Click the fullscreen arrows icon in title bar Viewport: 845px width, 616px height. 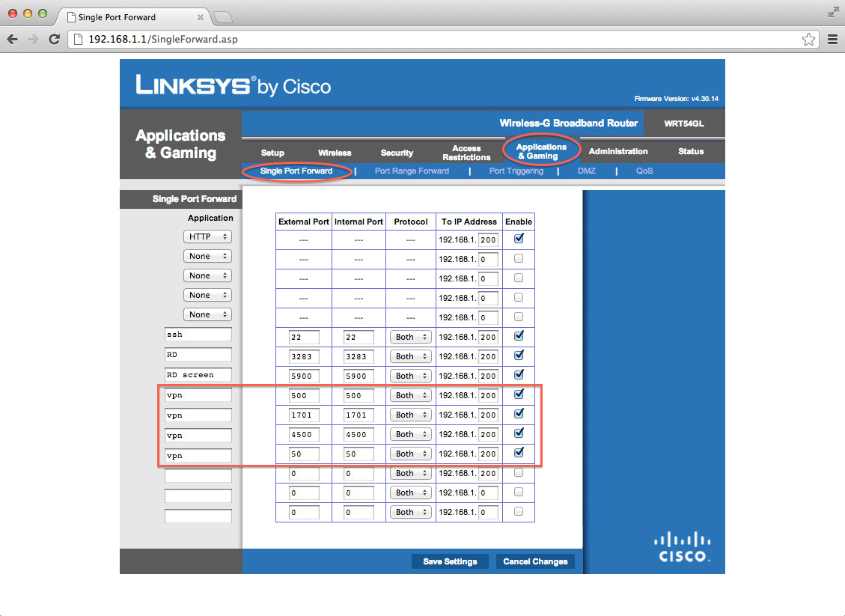(833, 12)
